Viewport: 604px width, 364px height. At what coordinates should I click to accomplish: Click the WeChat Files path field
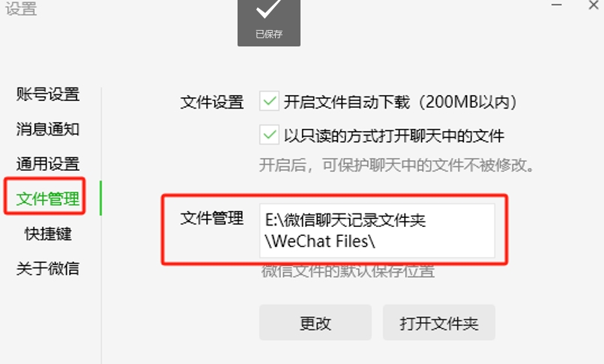tap(377, 231)
